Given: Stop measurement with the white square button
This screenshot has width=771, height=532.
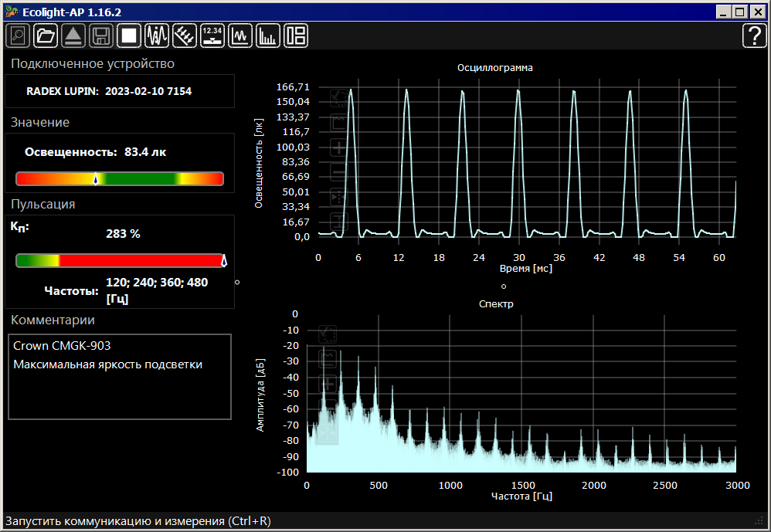Looking at the screenshot, I should 129,36.
